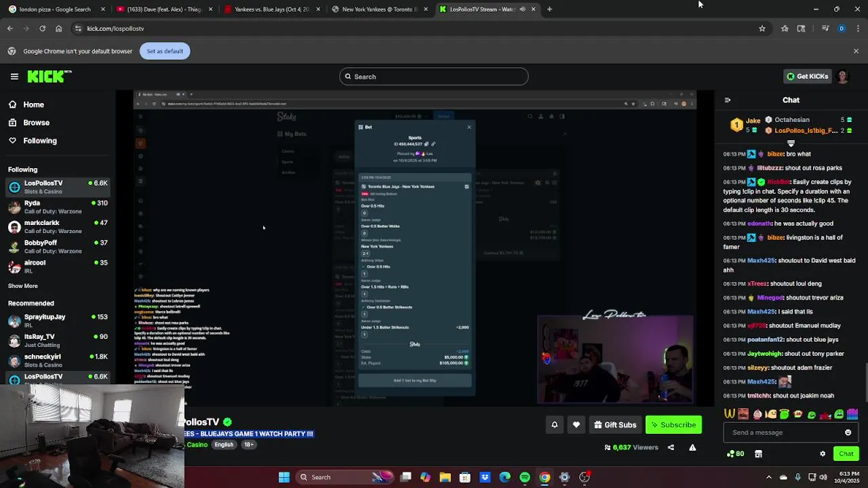Click the 18+ tag below stream
Image resolution: width=868 pixels, height=488 pixels.
[249, 445]
